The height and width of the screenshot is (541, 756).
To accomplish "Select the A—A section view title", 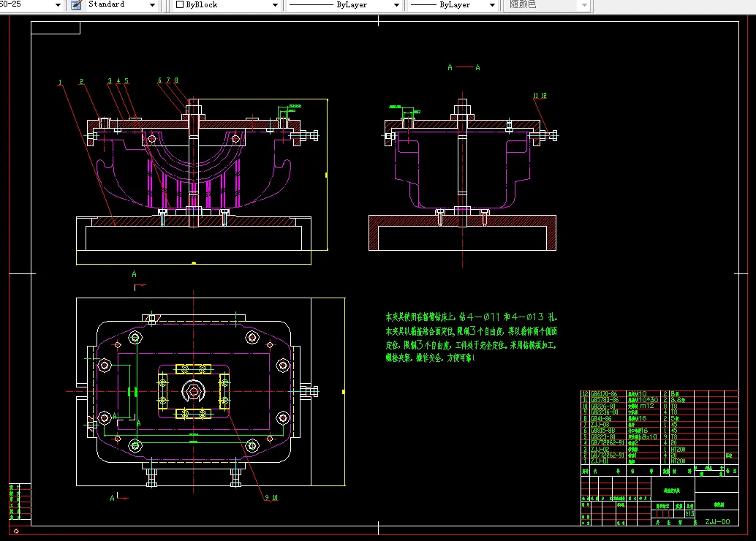I will [x=464, y=67].
